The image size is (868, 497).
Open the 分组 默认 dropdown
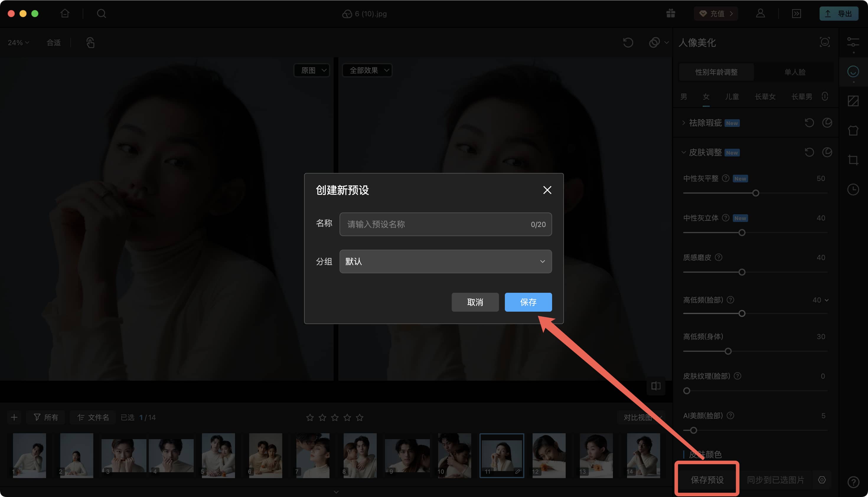point(445,261)
